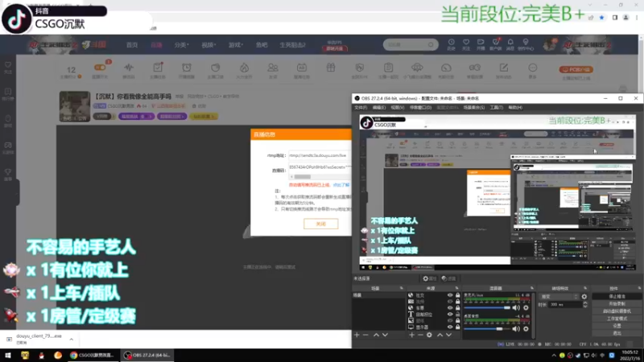Mute the microphone channel in the mixer
Image resolution: width=644 pixels, height=362 pixels.
[x=516, y=307]
